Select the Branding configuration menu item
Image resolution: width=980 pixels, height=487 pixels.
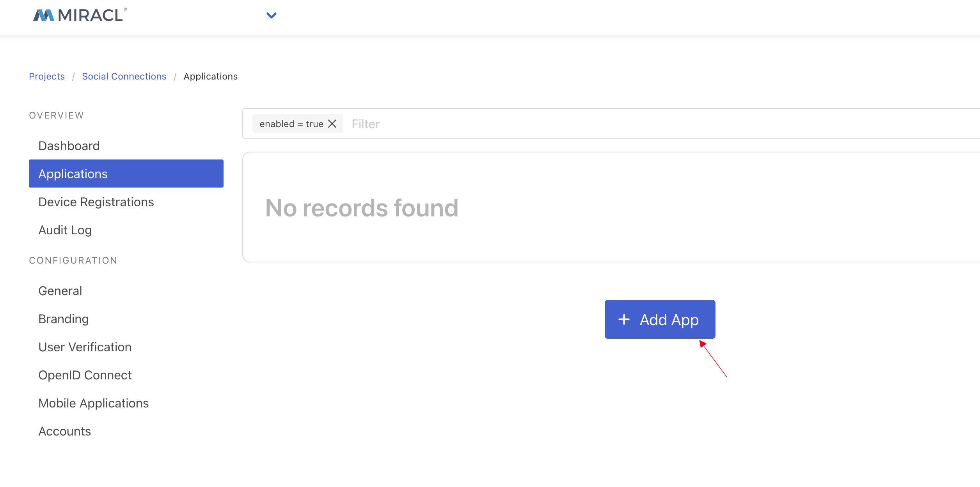[64, 319]
